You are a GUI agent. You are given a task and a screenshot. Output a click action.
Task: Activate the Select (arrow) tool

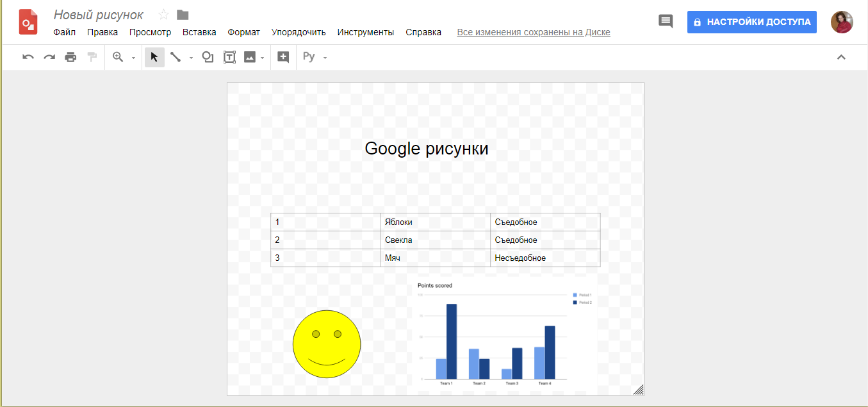(154, 57)
